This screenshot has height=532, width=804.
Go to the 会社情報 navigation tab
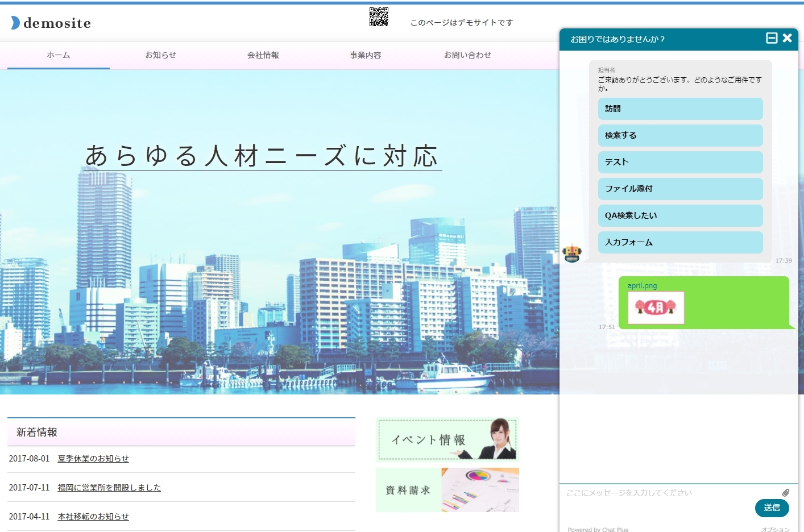263,55
